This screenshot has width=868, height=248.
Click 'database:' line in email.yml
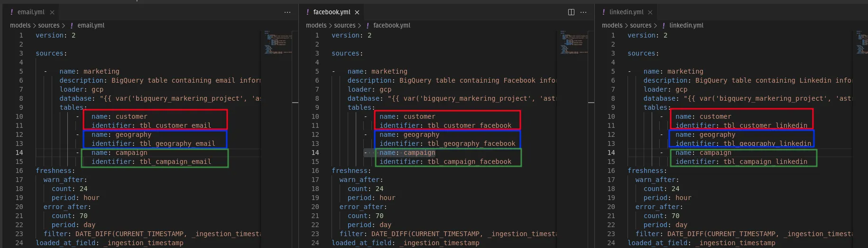[x=160, y=99]
